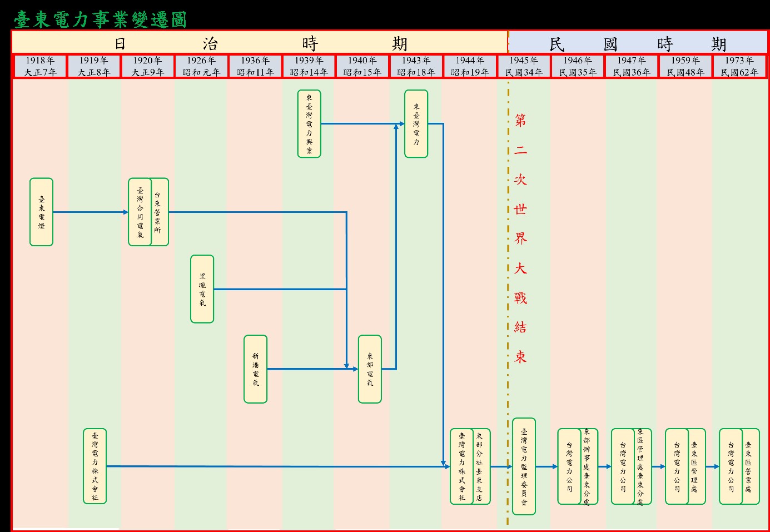This screenshot has width=770, height=532.
Task: Select the 東區管理處臺東分處 box
Action: tap(643, 466)
